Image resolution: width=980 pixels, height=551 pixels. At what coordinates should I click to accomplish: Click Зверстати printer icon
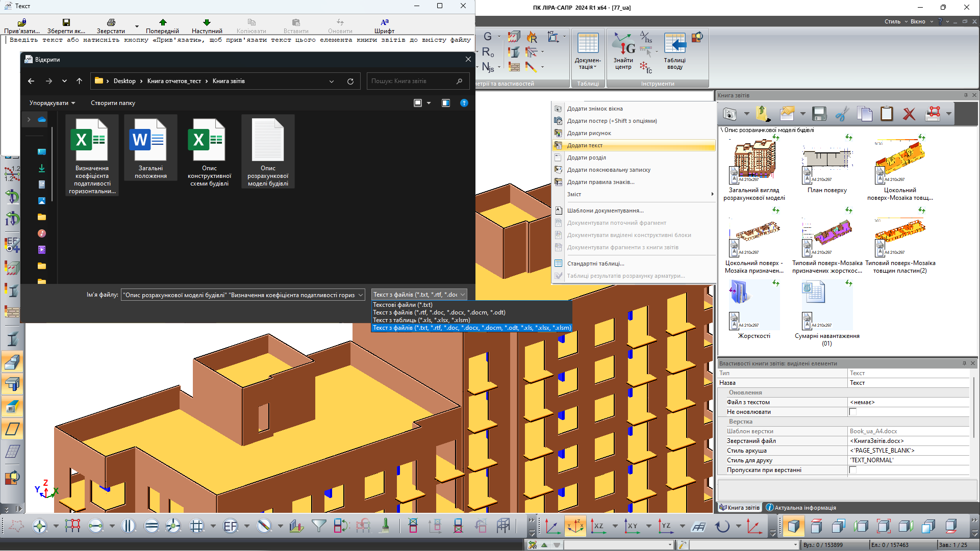tap(111, 22)
